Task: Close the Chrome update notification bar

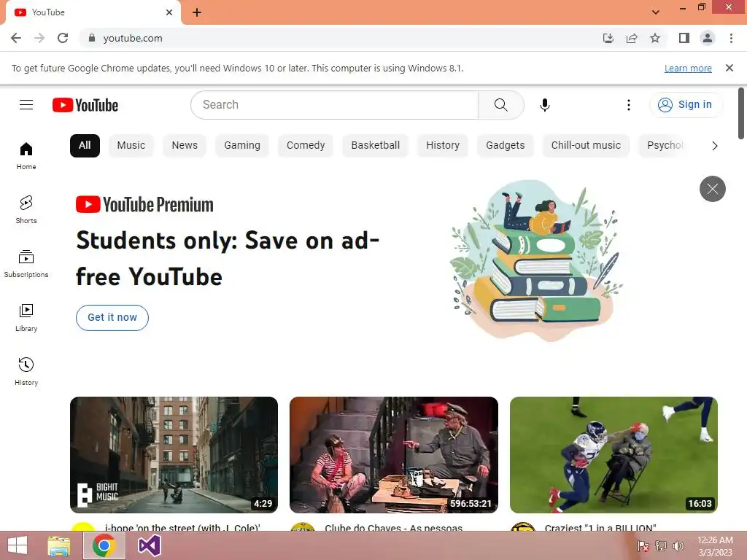Action: 729,68
